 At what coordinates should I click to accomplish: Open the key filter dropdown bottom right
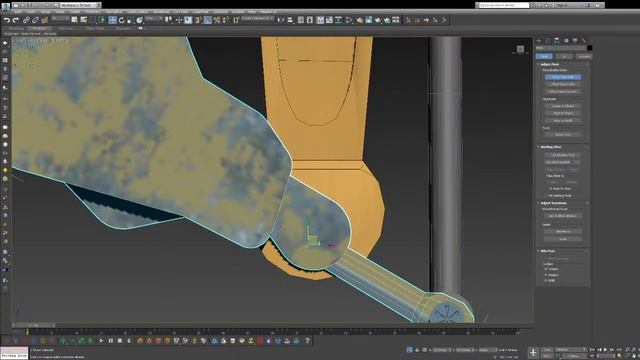(x=571, y=350)
